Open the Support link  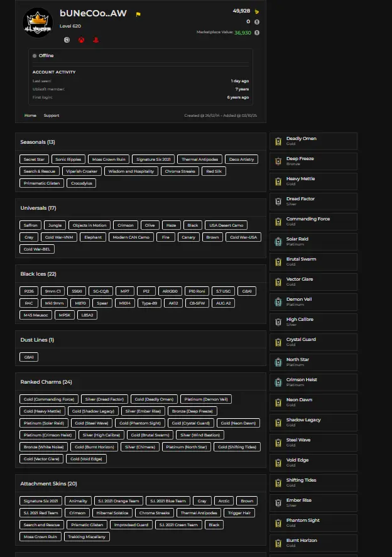(52, 116)
